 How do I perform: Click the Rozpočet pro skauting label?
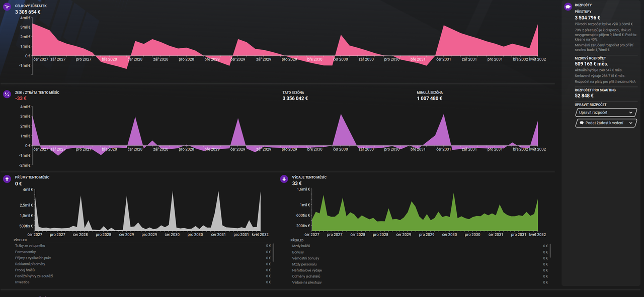coord(595,90)
